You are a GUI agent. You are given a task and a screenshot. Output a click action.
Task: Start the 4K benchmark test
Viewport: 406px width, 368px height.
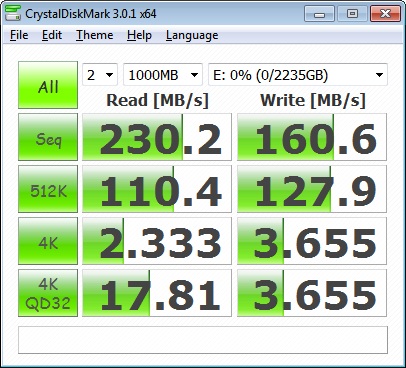(x=48, y=241)
